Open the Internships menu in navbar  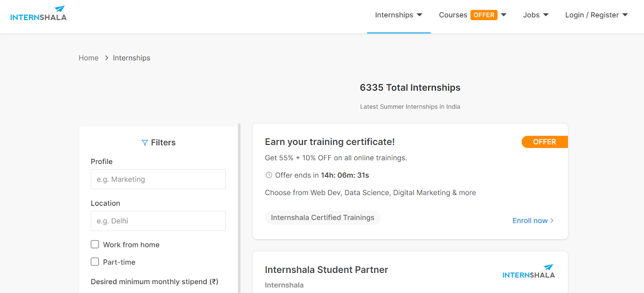tap(394, 15)
